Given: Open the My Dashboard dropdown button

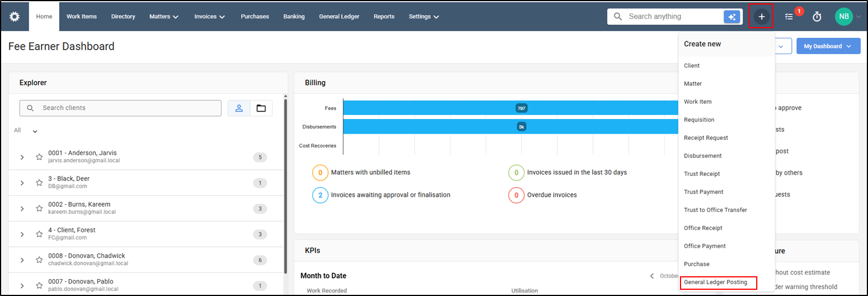Looking at the screenshot, I should coord(828,46).
